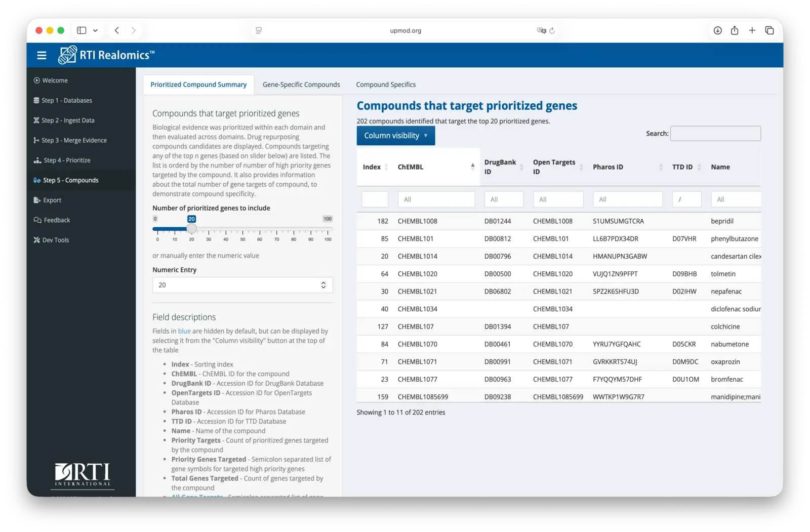The width and height of the screenshot is (810, 532).
Task: Open Step 2 - Ingest Data
Action: (68, 120)
